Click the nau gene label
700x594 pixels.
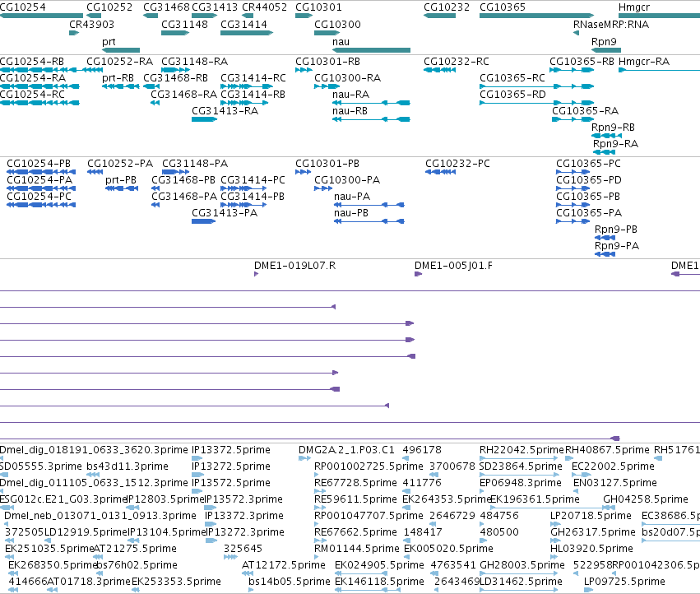point(341,41)
